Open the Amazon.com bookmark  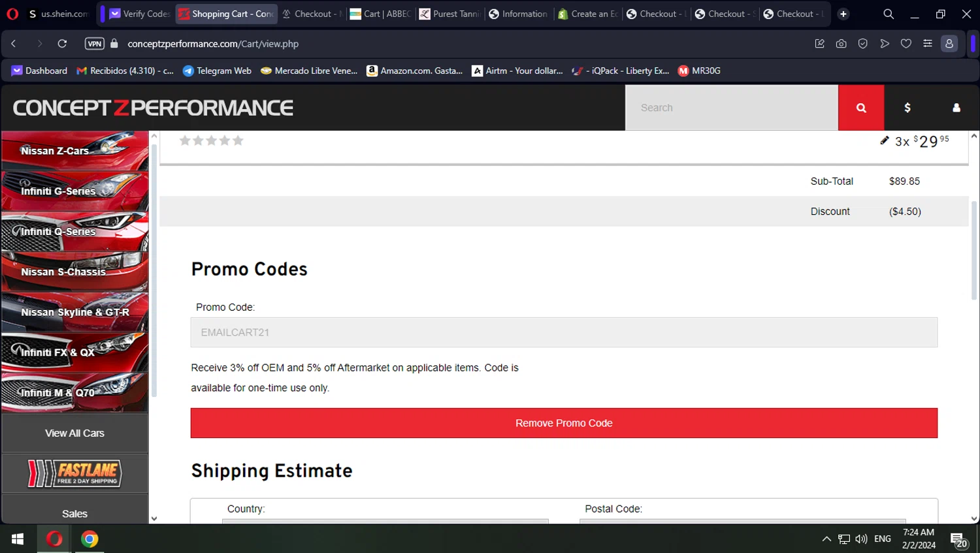[415, 71]
